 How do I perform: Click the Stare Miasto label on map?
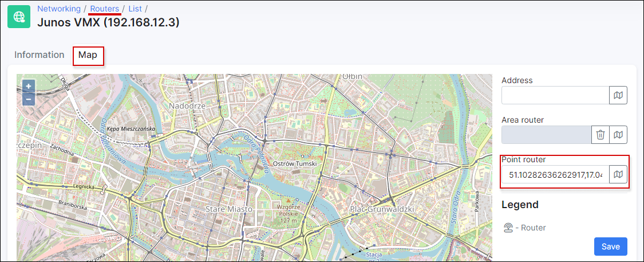click(229, 209)
